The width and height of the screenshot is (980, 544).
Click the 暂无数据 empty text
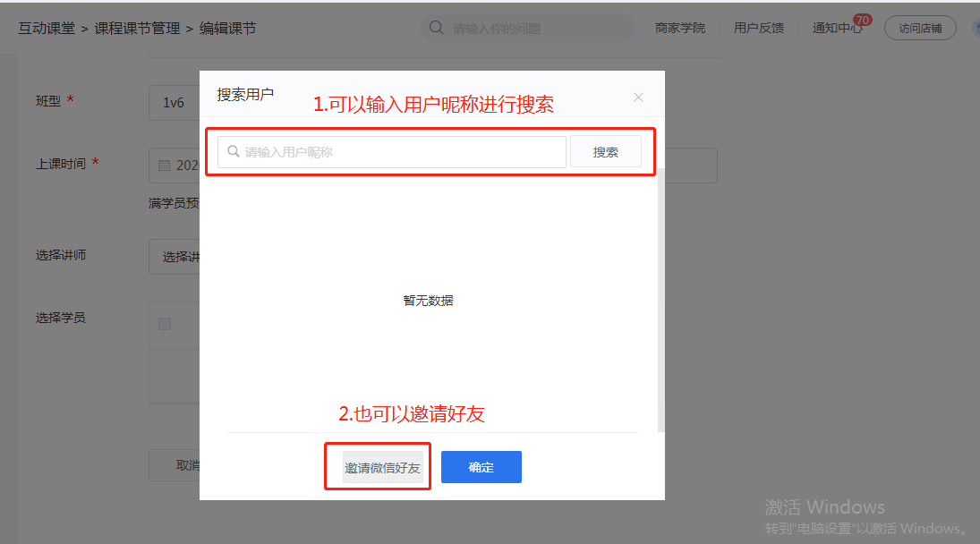coord(428,301)
